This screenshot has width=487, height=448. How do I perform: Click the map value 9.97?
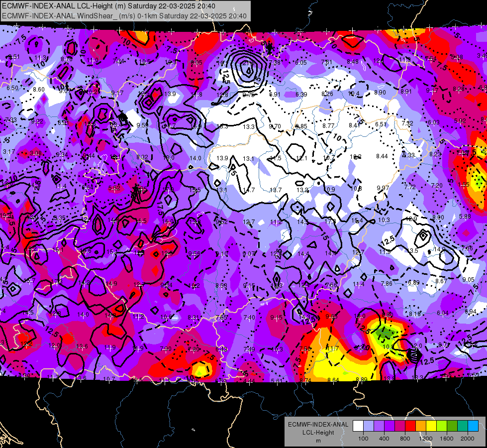click(x=383, y=188)
